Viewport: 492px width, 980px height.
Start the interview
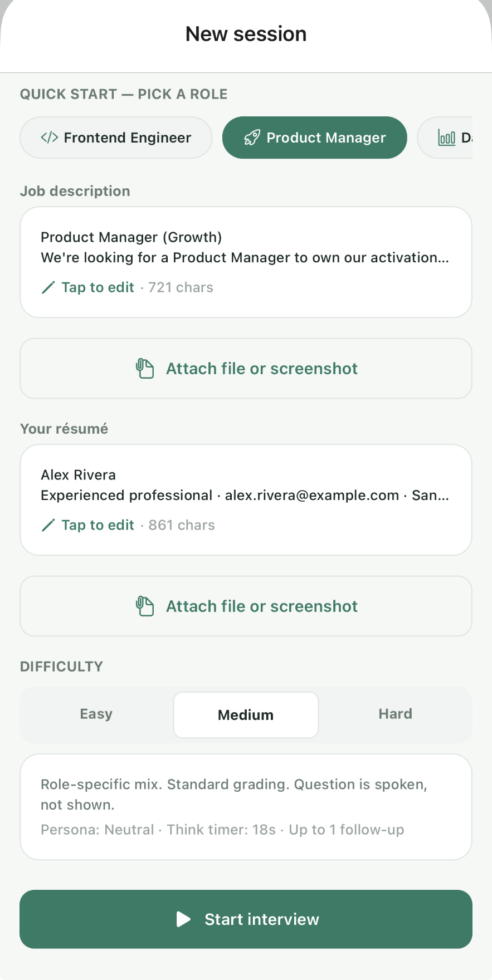click(246, 919)
